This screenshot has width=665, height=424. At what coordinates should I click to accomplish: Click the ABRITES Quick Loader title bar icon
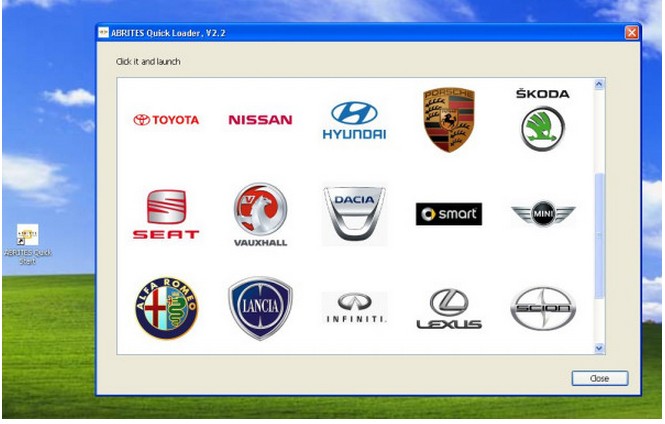click(x=103, y=33)
